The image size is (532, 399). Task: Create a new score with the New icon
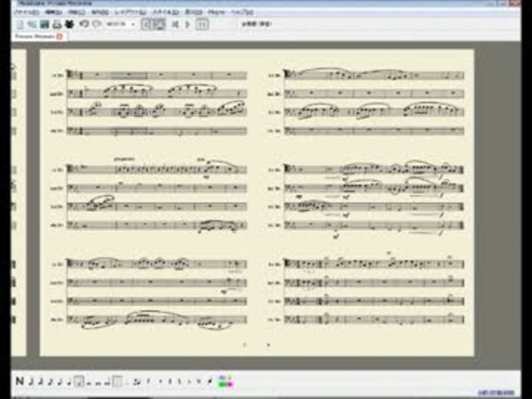tap(21, 24)
